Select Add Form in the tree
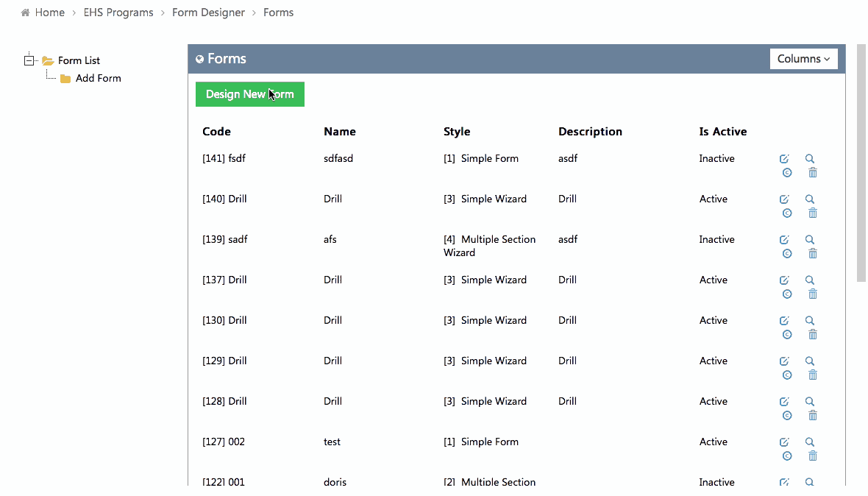Screen dimensions: 868x496 pos(98,78)
